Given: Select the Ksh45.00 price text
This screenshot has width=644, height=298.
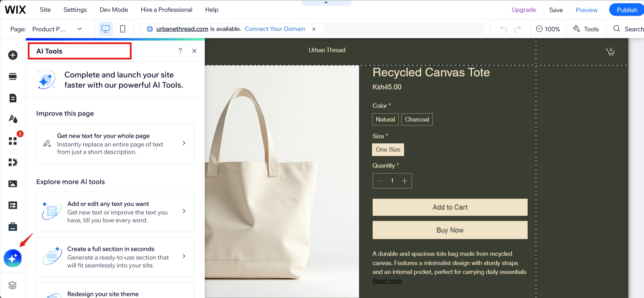Looking at the screenshot, I should click(387, 87).
